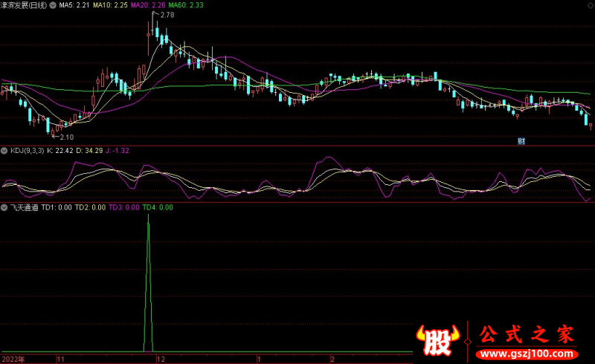The image size is (595, 364).
Task: Select the MA5 moving average label
Action: [x=74, y=5]
